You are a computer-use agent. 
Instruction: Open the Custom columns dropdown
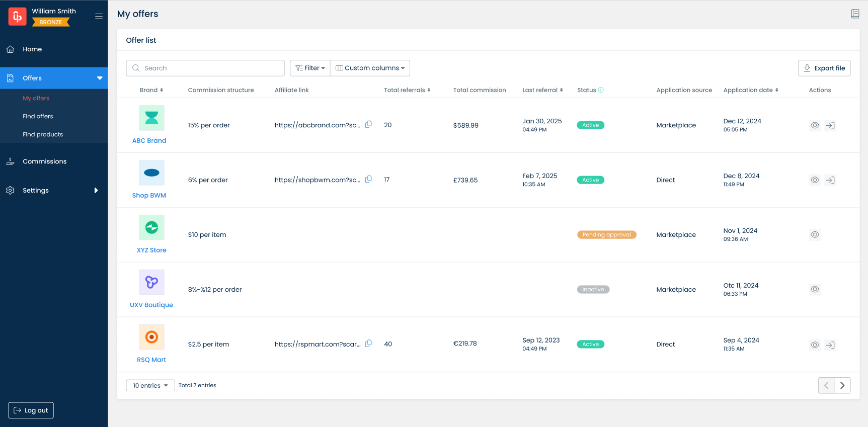(370, 68)
